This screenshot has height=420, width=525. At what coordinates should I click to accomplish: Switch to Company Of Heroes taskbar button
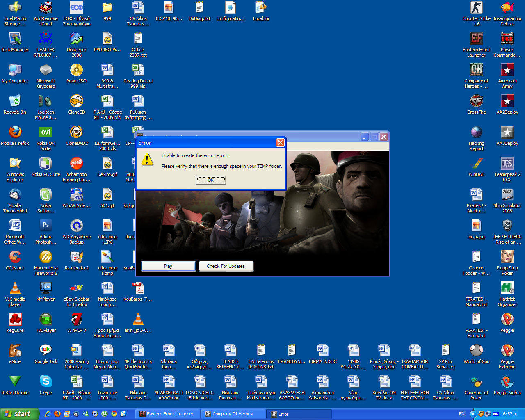coord(234,414)
